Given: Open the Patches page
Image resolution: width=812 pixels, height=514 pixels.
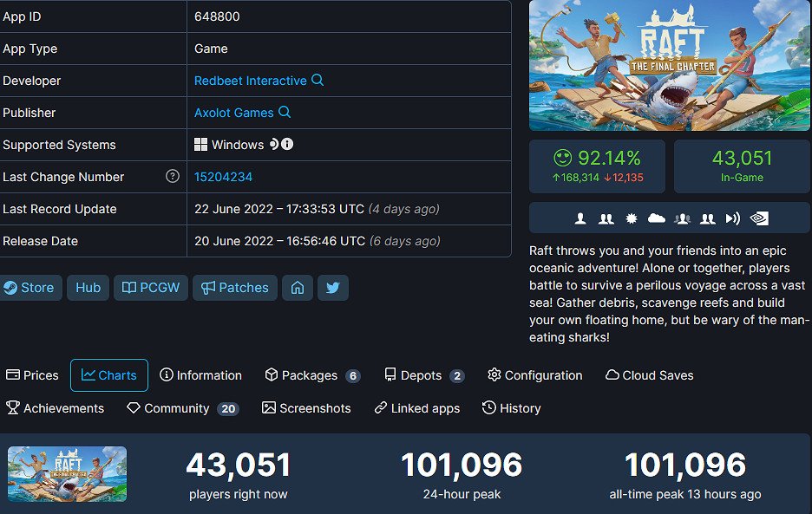Looking at the screenshot, I should pos(234,287).
